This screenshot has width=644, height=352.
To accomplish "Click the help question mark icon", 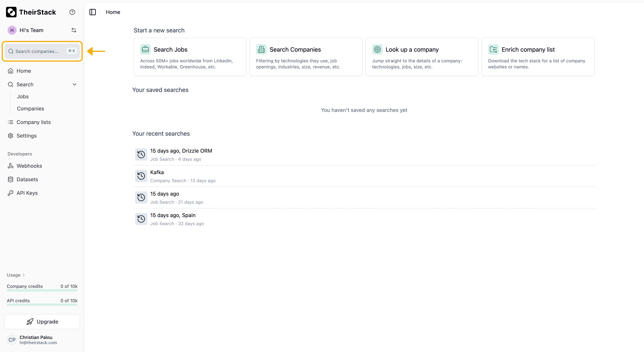I will pyautogui.click(x=72, y=12).
